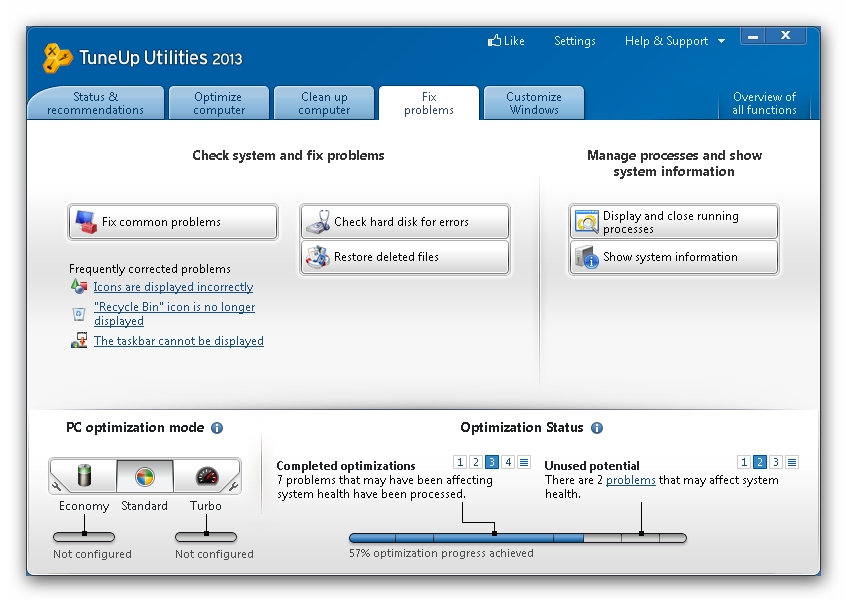Open Display and close running processes
Viewport: 847px width, 602px height.
coord(674,222)
